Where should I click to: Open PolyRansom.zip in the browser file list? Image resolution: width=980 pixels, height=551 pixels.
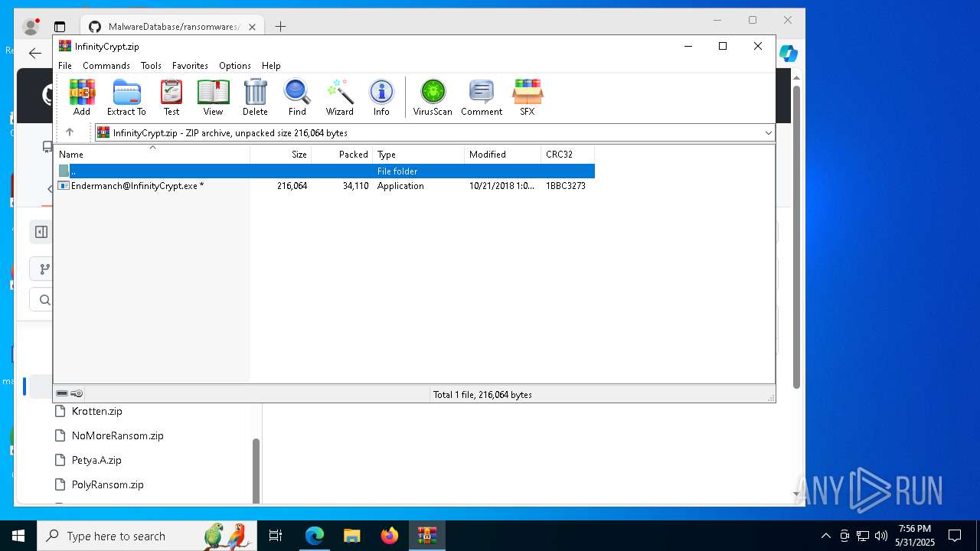(x=107, y=484)
